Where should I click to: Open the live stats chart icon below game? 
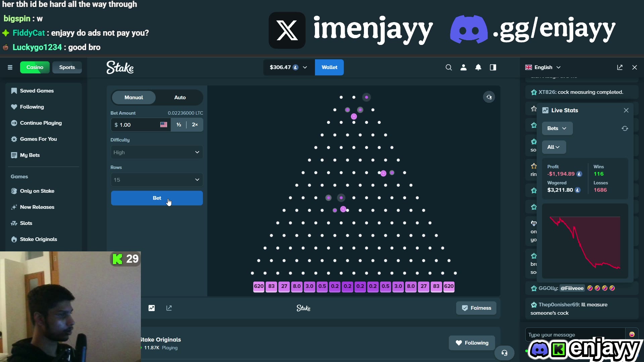pos(152,308)
